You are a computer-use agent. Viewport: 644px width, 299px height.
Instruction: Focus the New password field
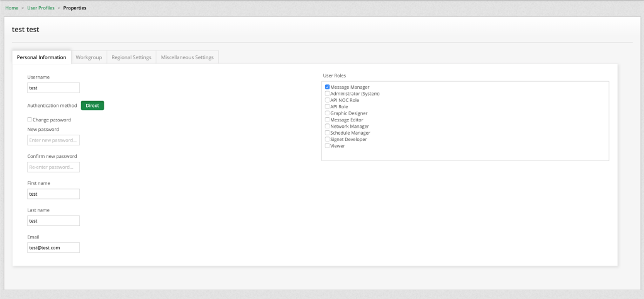[x=53, y=140]
